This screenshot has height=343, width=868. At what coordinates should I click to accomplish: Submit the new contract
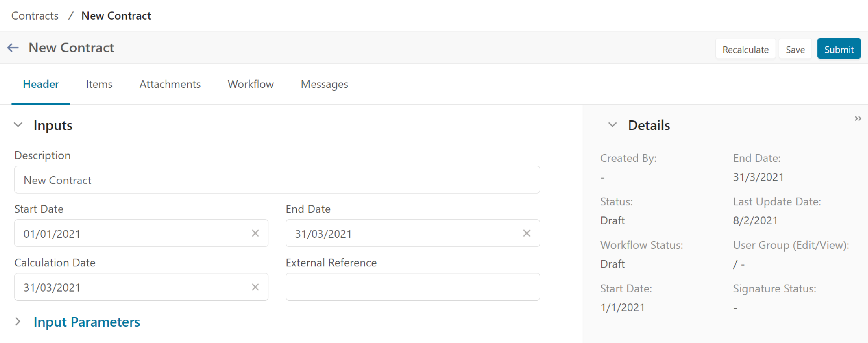(838, 50)
